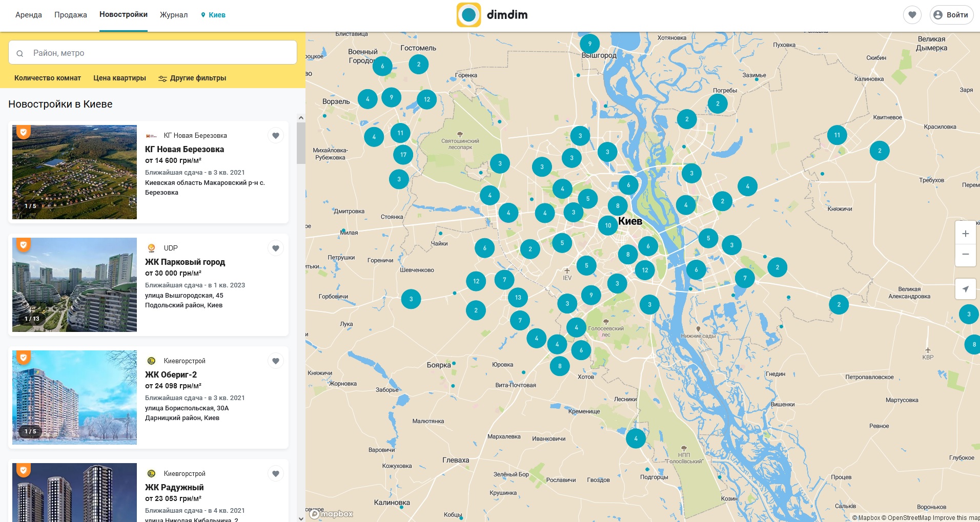980x522 pixels.
Task: Locate me with the map arrow button
Action: [x=965, y=289]
